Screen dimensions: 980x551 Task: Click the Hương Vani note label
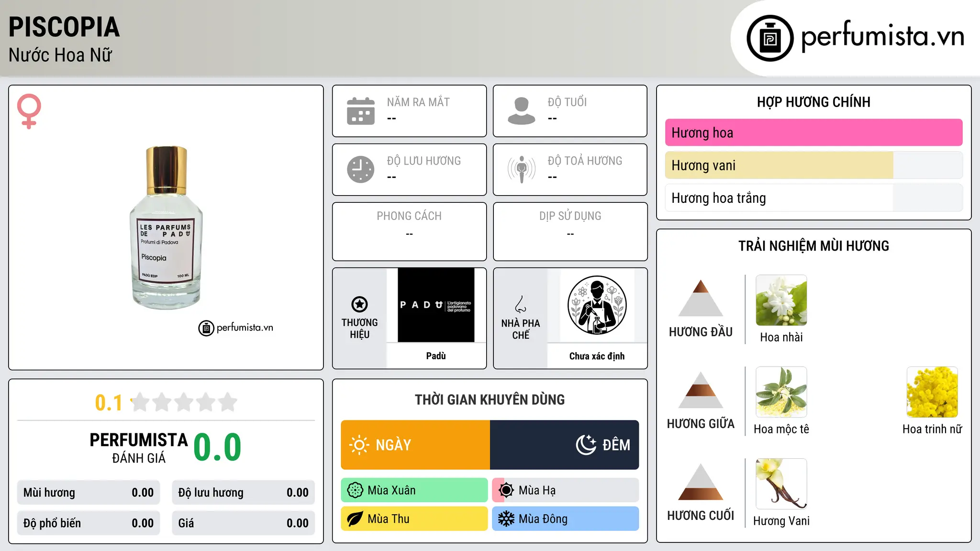[x=781, y=521]
